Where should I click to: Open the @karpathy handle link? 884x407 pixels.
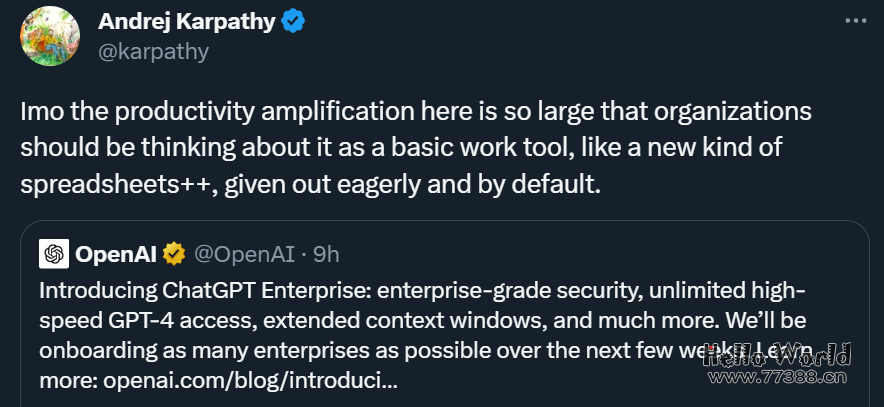153,51
